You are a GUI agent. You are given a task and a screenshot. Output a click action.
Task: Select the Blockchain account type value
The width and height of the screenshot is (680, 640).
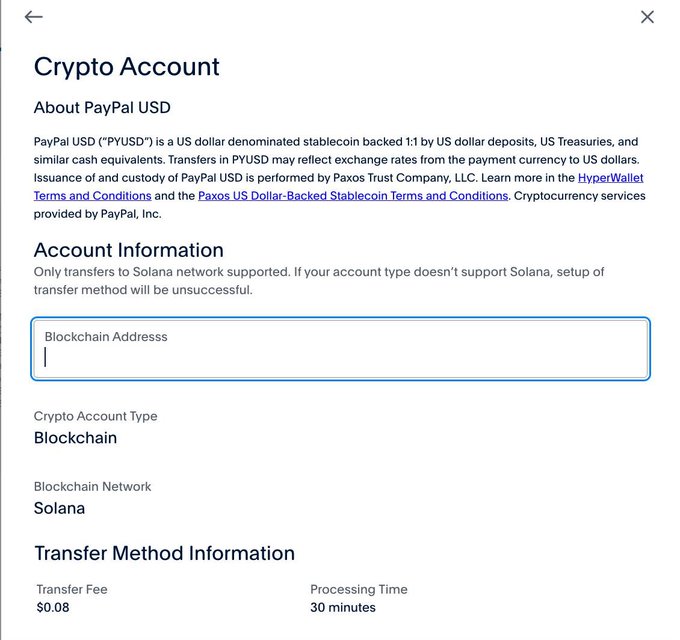click(76, 438)
